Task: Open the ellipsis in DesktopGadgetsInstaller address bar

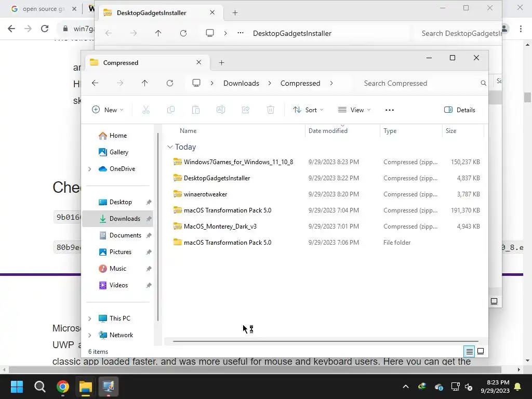Action: click(x=241, y=33)
